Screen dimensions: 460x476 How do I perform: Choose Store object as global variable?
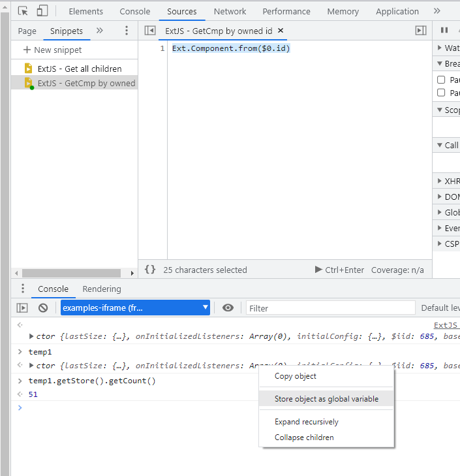tap(326, 398)
